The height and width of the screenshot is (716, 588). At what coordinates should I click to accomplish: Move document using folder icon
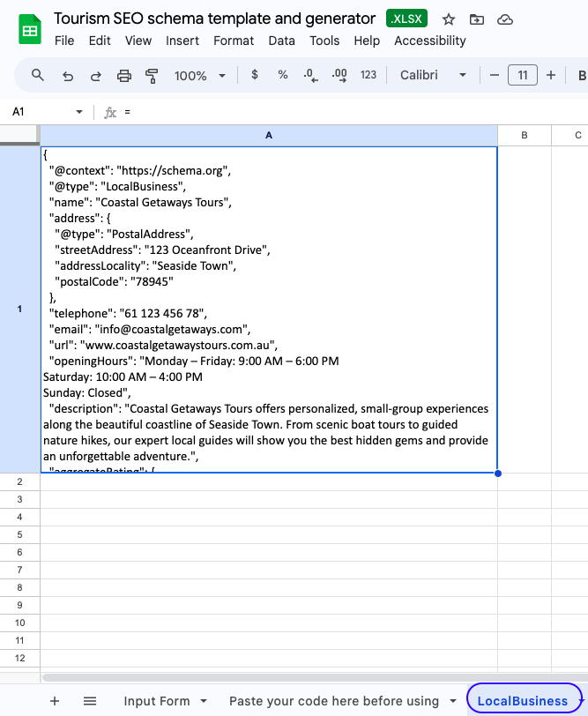pos(476,19)
